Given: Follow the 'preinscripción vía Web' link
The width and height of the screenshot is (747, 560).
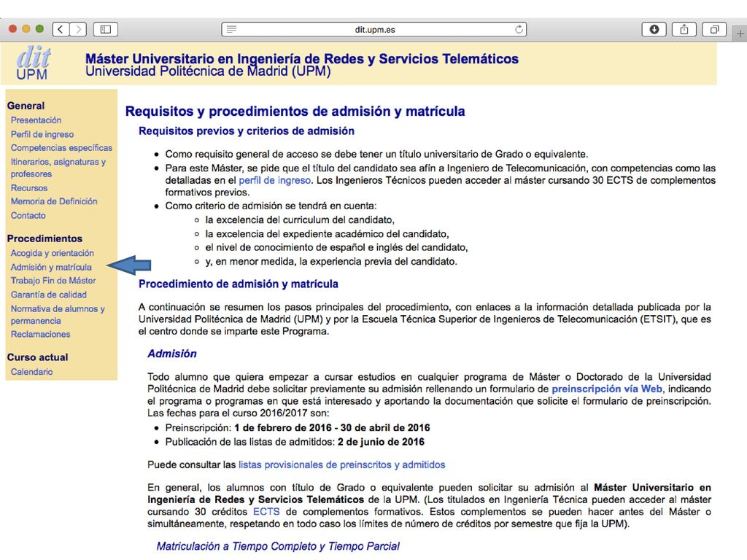Looking at the screenshot, I should point(606,389).
